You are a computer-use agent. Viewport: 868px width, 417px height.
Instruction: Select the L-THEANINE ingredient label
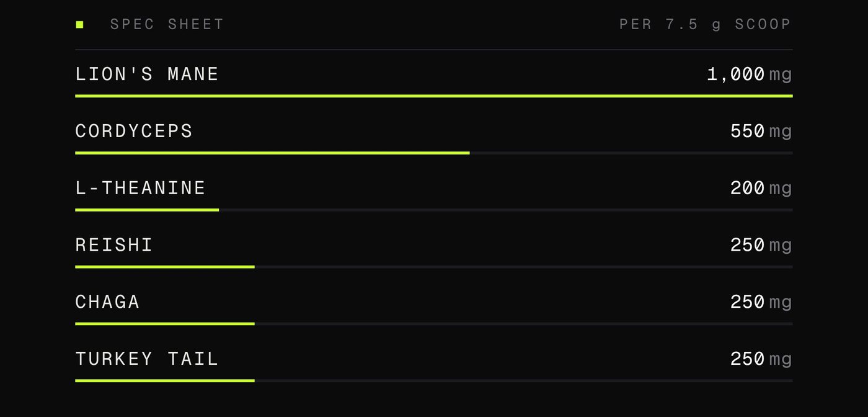140,188
